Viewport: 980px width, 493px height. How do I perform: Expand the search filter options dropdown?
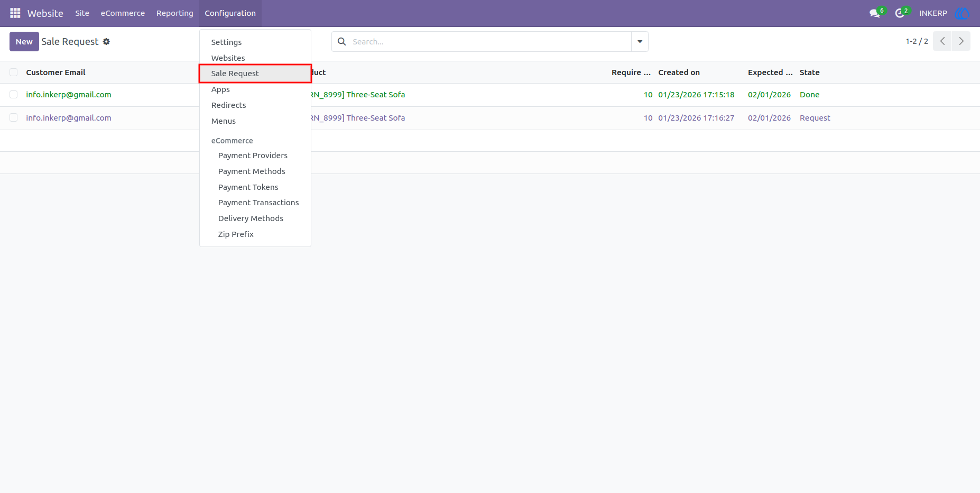[x=640, y=41]
